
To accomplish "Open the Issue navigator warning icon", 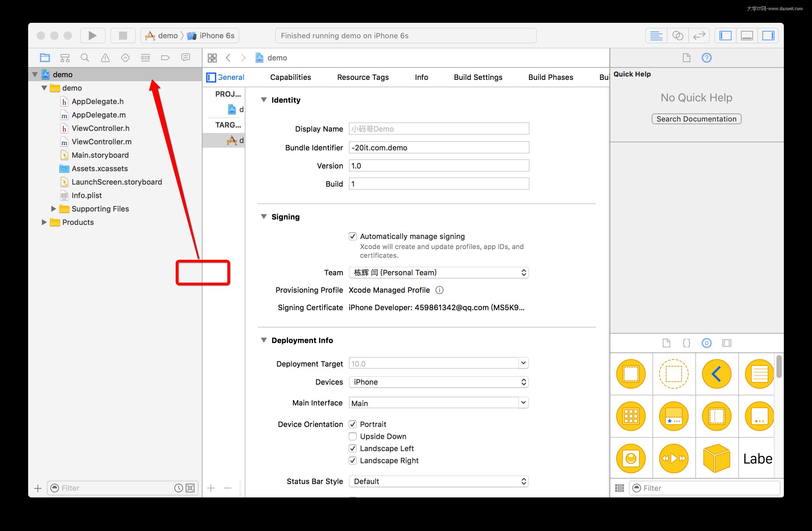I will click(x=105, y=58).
